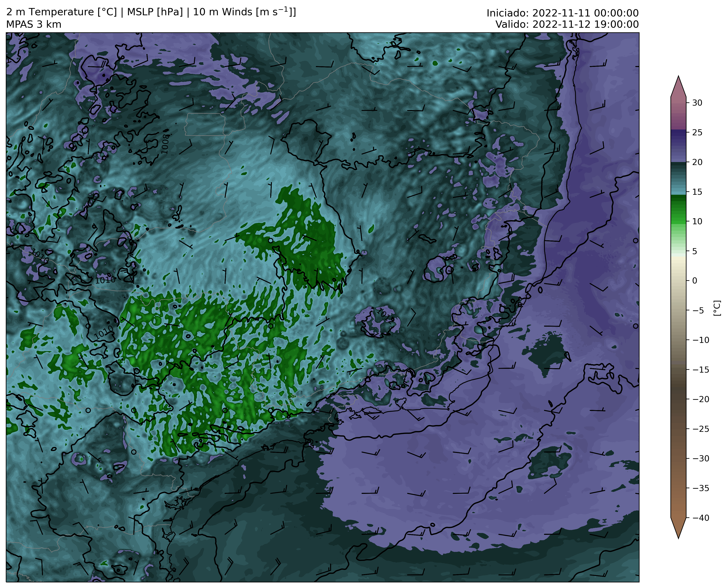Click the colorbar tick label −5
The width and height of the screenshot is (727, 588).
pyautogui.click(x=698, y=311)
